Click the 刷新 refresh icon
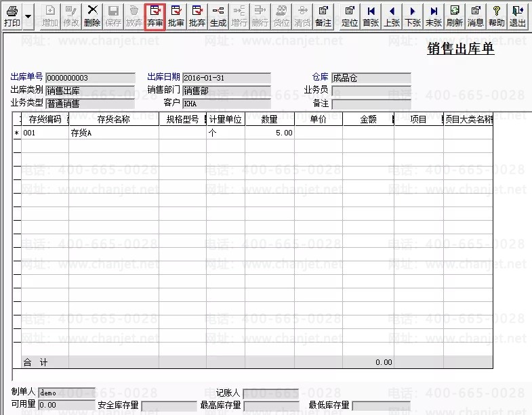Image resolution: width=532 pixels, height=415 pixels. [x=455, y=16]
